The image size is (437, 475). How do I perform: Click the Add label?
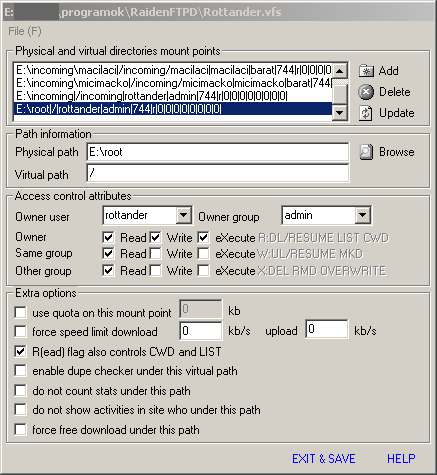tap(389, 71)
